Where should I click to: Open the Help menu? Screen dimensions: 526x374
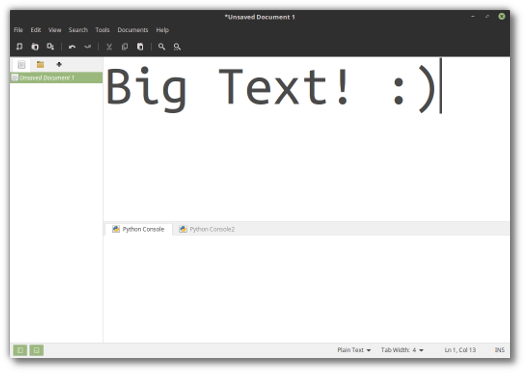click(x=162, y=30)
